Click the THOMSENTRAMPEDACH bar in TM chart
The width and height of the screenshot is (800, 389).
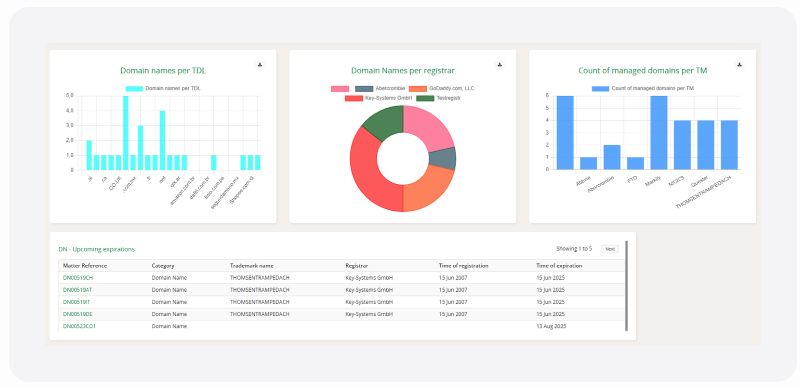coord(729,145)
